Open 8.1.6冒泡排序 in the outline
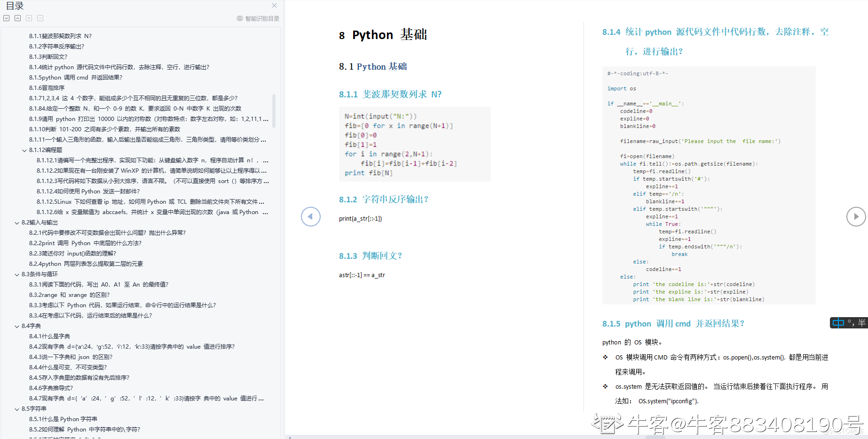868x439 pixels. coord(47,88)
